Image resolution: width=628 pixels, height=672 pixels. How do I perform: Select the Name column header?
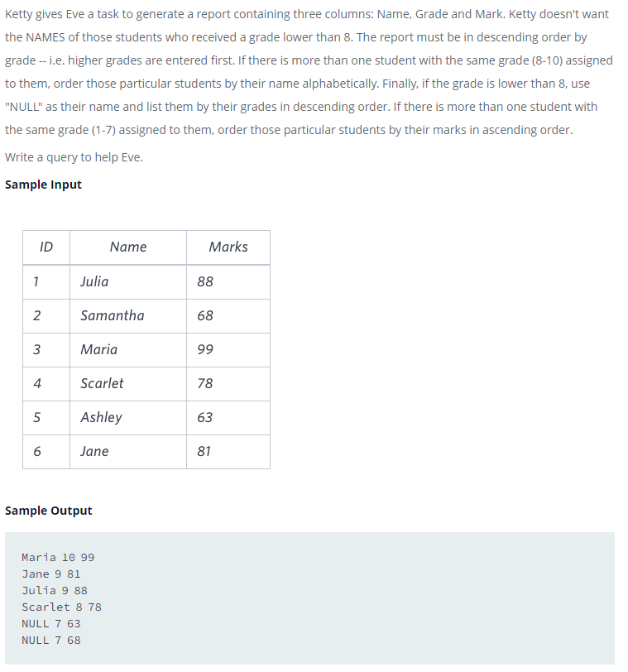point(128,247)
